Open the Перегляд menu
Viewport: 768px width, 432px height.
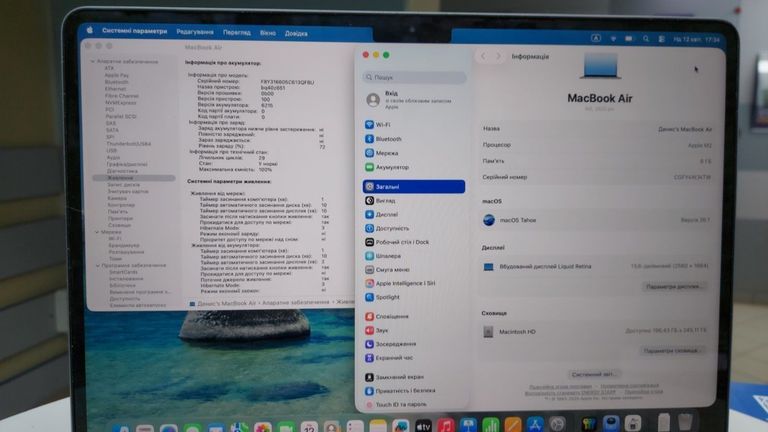[x=237, y=32]
